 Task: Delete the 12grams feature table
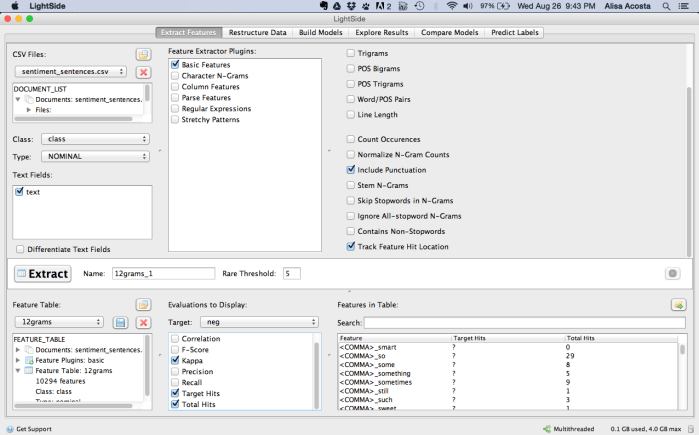(143, 323)
